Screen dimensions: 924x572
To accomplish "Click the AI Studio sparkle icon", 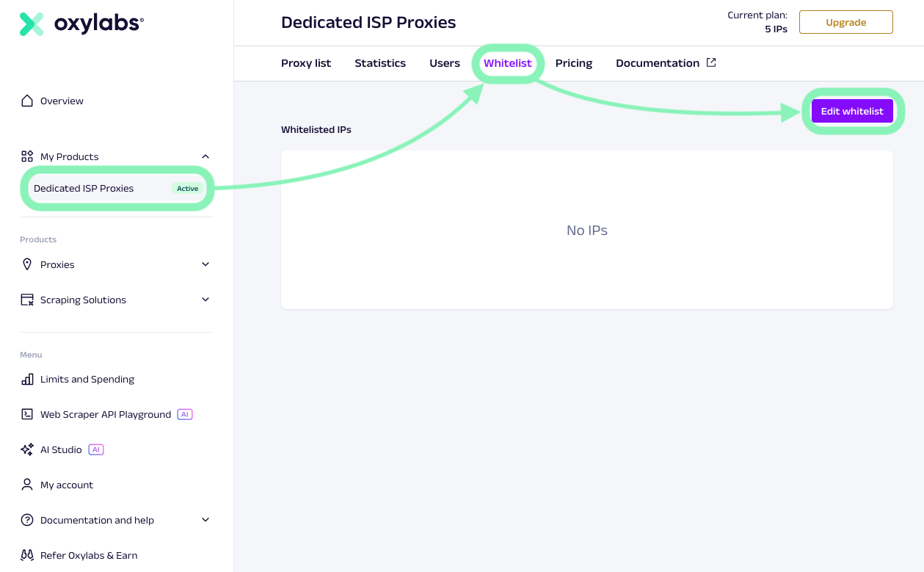I will tap(27, 449).
